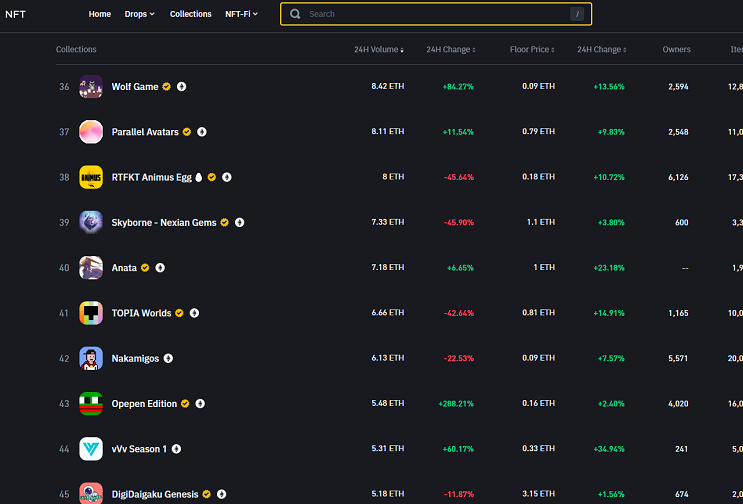Click the +288.21% change value
743x504 pixels.
(x=456, y=404)
